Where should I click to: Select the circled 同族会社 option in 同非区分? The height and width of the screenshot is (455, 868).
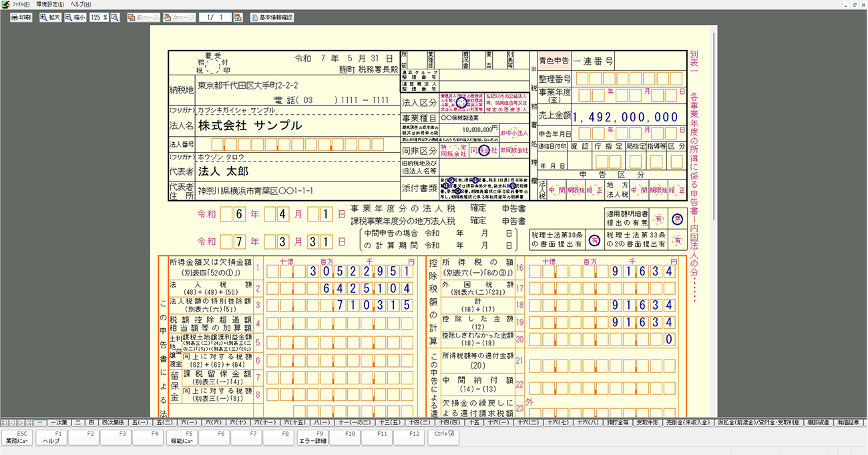[x=484, y=151]
